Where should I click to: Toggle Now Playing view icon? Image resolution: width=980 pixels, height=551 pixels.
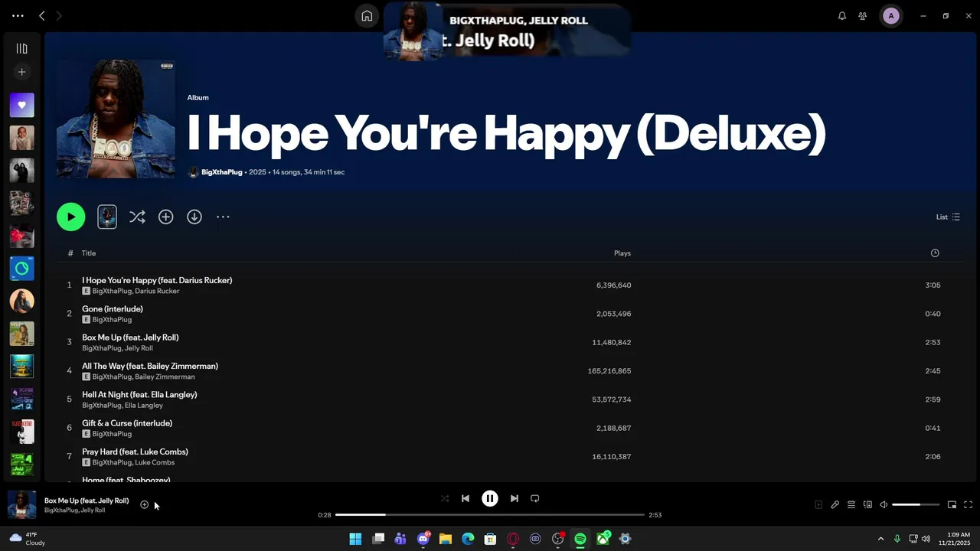point(818,504)
